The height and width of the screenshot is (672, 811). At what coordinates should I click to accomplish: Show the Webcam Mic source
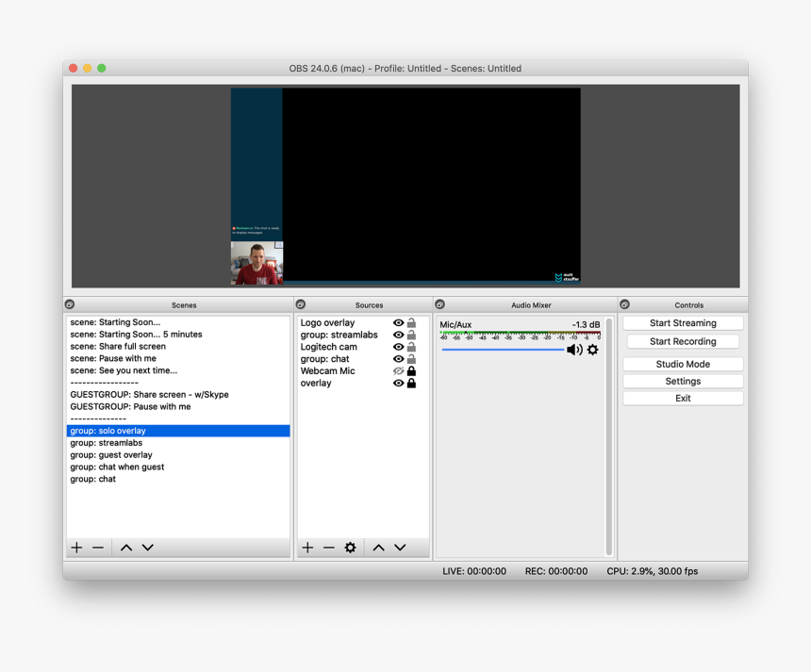click(398, 371)
